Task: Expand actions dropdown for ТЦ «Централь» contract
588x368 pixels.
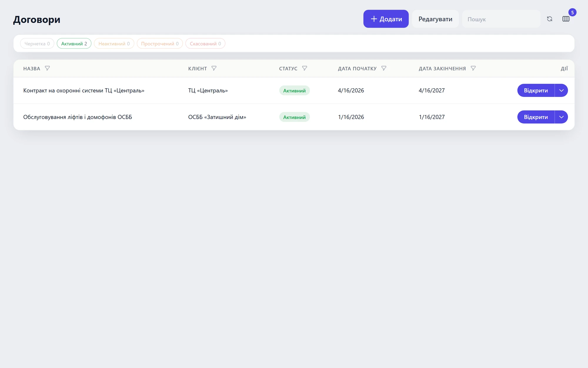Action: tap(561, 90)
